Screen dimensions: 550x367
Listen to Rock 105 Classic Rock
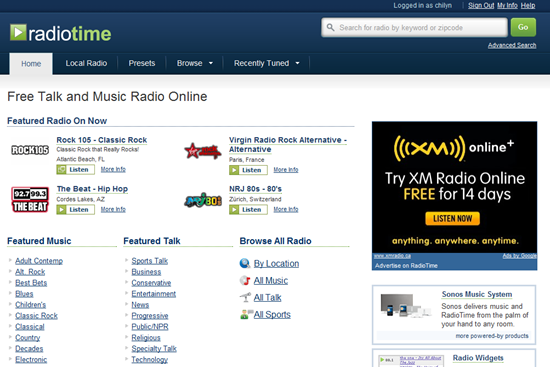tap(75, 169)
